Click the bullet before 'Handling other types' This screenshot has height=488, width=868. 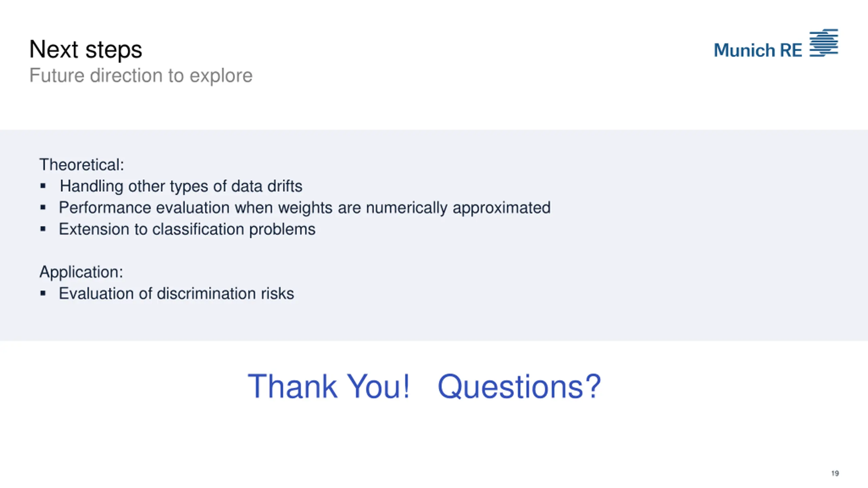click(x=43, y=186)
